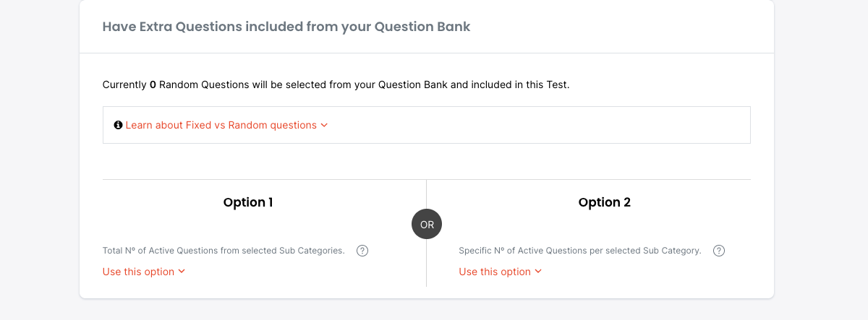The image size is (868, 320).
Task: Click the Currently Random Questions summary sentence
Action: point(289,85)
